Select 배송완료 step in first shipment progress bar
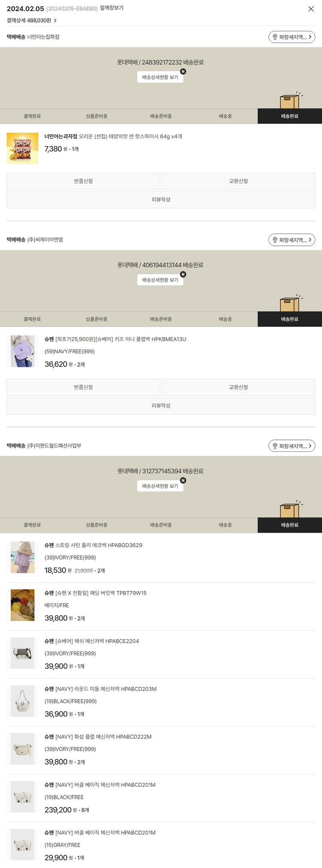This screenshot has width=322, height=868. (x=290, y=116)
